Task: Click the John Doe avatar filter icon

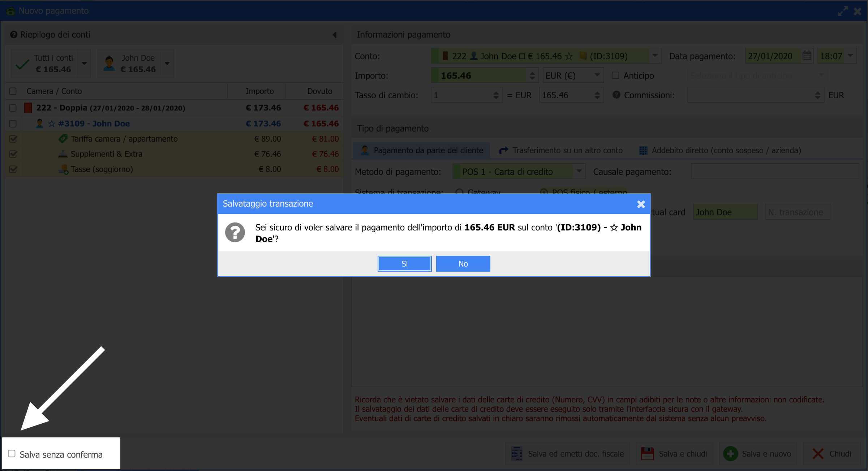Action: click(109, 64)
